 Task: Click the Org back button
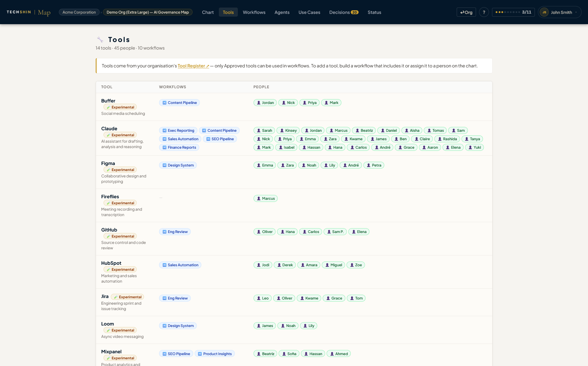(x=466, y=12)
